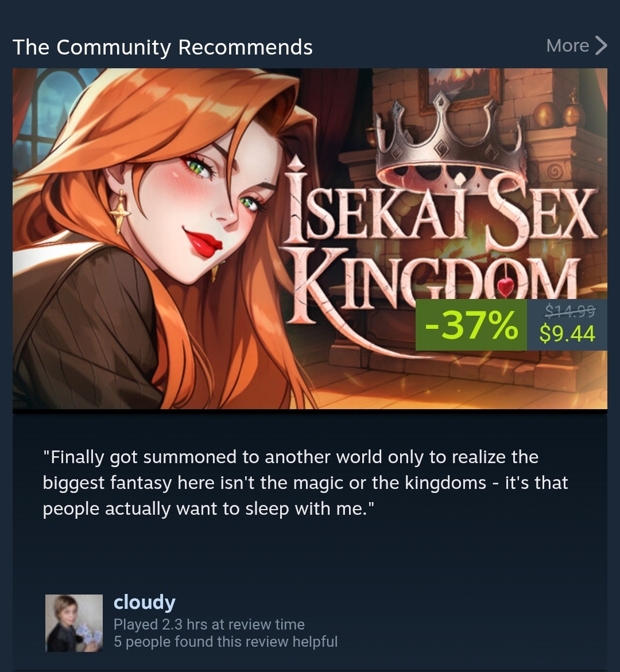Click the character's red lips
This screenshot has width=620, height=672.
tap(203, 243)
